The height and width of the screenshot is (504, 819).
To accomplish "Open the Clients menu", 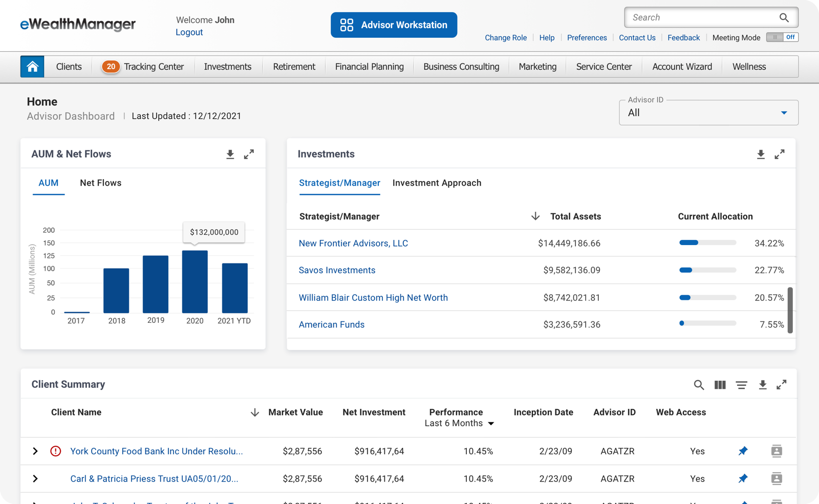I will pyautogui.click(x=69, y=67).
